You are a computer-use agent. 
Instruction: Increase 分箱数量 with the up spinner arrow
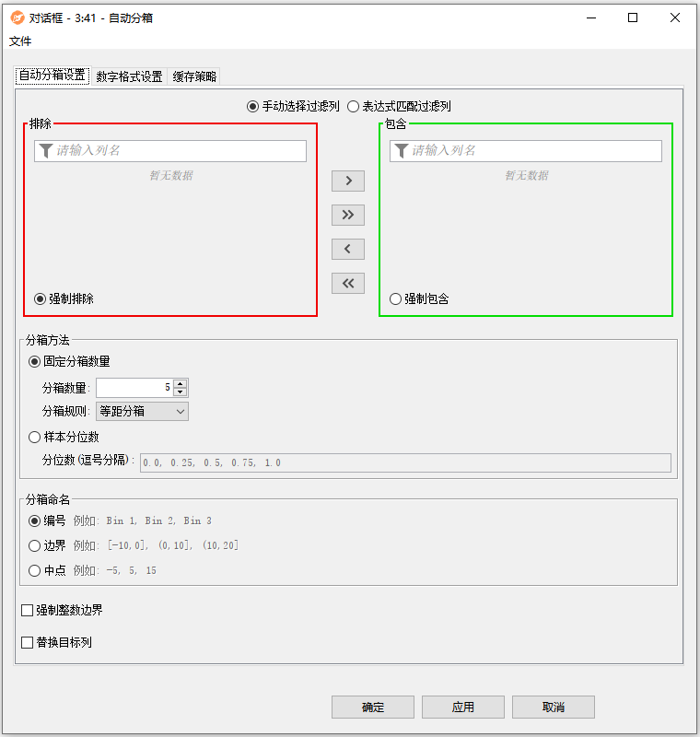pos(181,383)
